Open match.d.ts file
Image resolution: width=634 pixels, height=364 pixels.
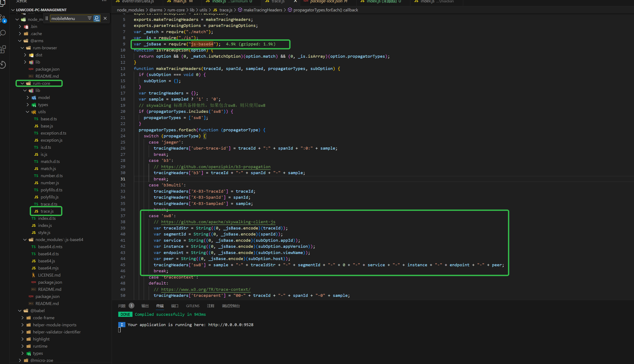[x=50, y=161]
